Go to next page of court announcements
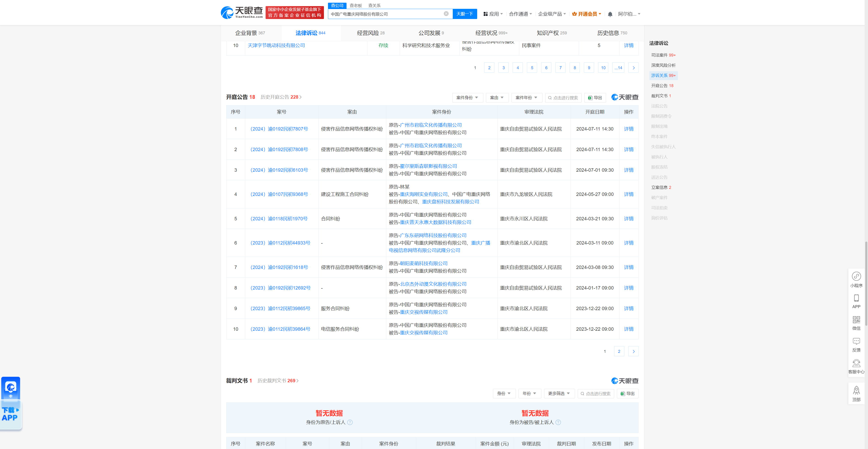868x449 pixels. pyautogui.click(x=633, y=351)
